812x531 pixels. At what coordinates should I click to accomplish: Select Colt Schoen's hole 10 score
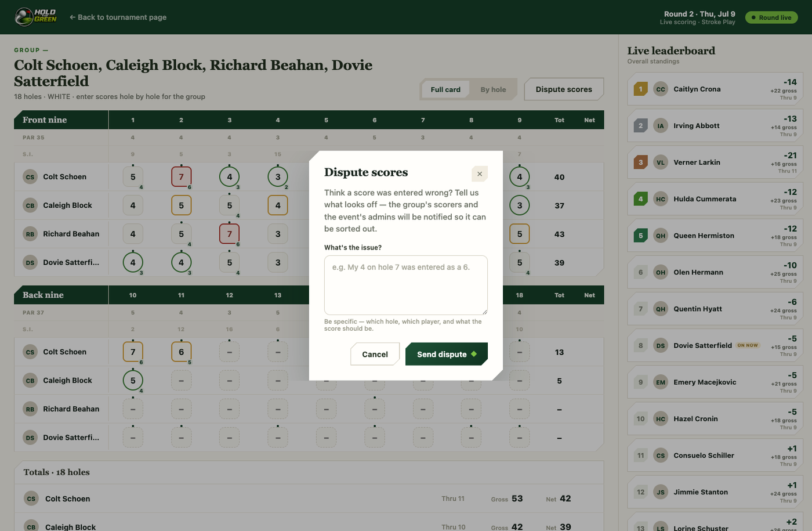(x=133, y=352)
